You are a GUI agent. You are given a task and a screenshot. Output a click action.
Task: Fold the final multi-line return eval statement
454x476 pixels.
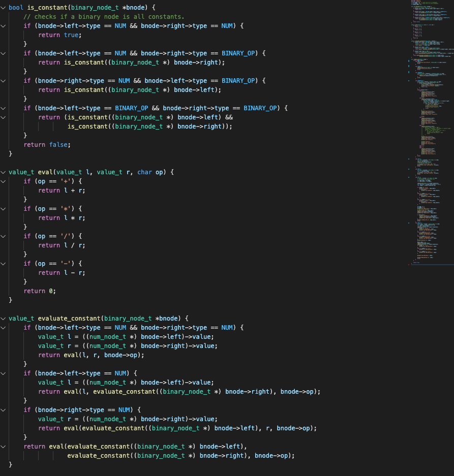point(4,447)
